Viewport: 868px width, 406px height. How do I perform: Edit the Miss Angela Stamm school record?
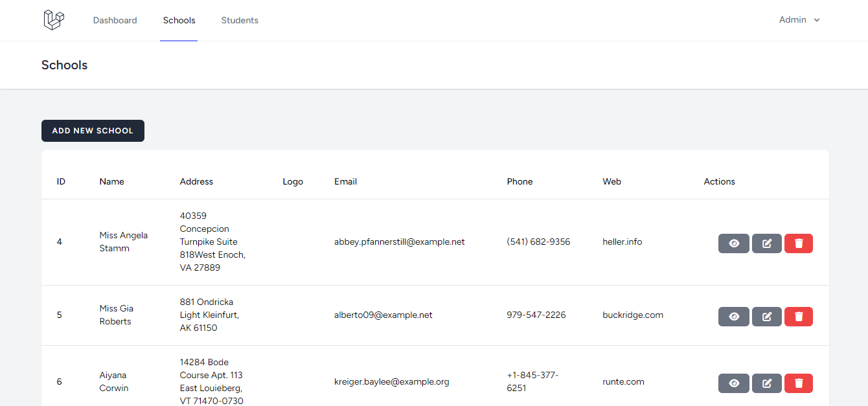[766, 243]
